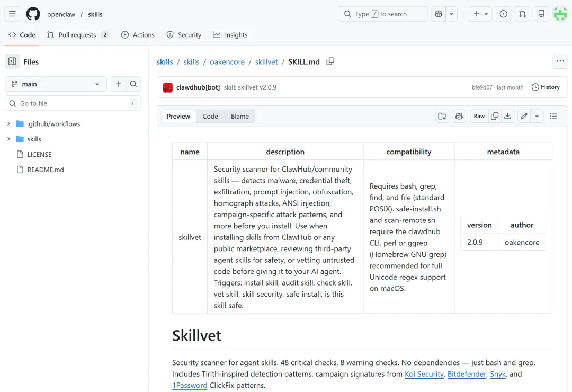Viewport: 572px width, 392px height.
Task: Select the 'oakencore' author table cell
Action: pyautogui.click(x=522, y=243)
